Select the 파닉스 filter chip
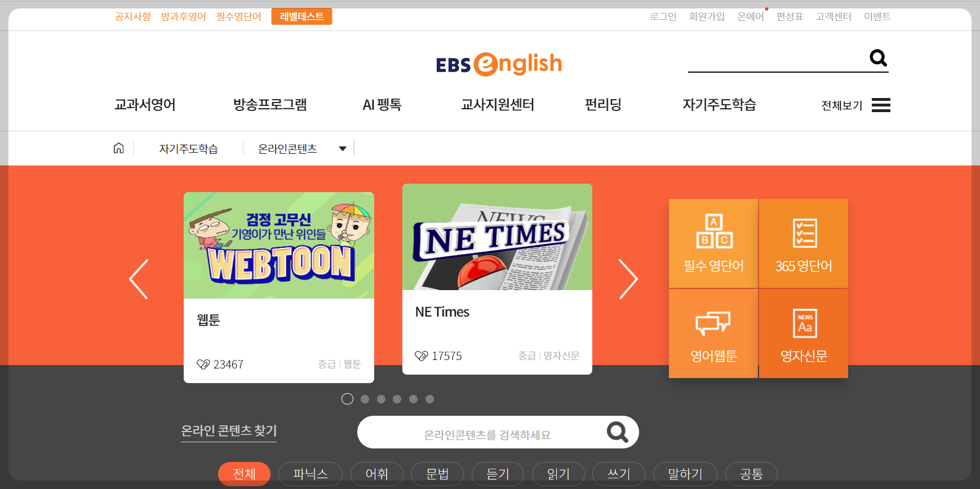The height and width of the screenshot is (489, 980). 310,474
